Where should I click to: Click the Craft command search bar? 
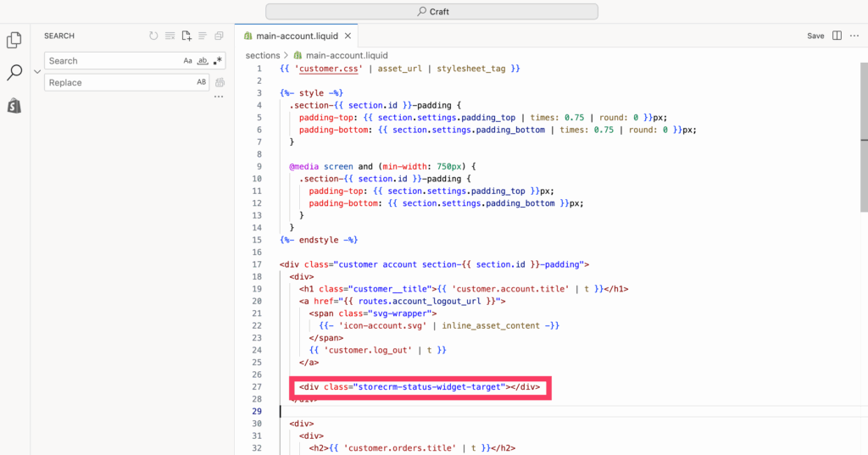(x=431, y=11)
